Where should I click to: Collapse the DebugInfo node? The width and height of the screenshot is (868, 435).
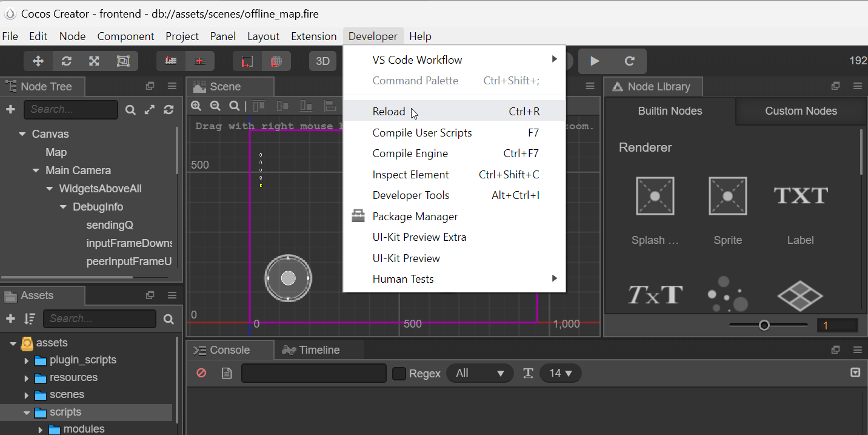63,207
